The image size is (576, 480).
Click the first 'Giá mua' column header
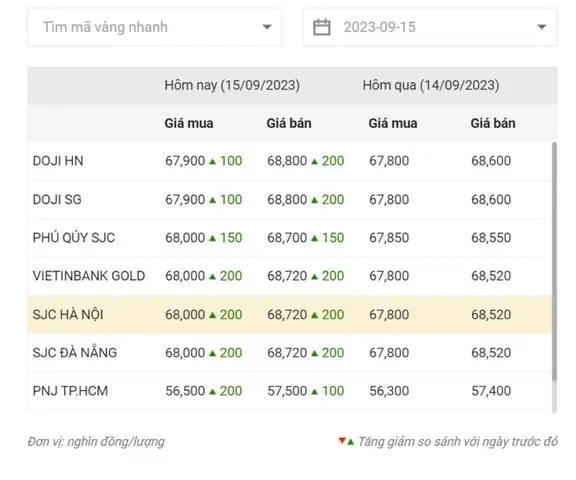pyautogui.click(x=189, y=123)
